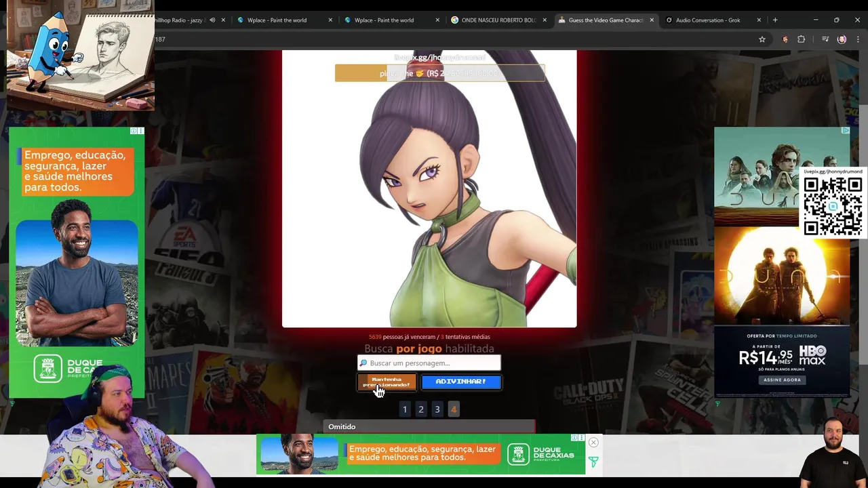Click the orange Mantenha pressionando button

(387, 382)
